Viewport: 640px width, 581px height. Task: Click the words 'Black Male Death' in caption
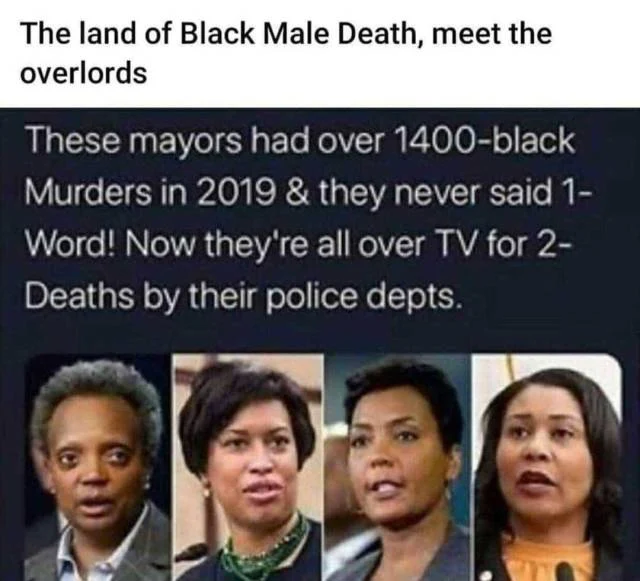pyautogui.click(x=298, y=33)
